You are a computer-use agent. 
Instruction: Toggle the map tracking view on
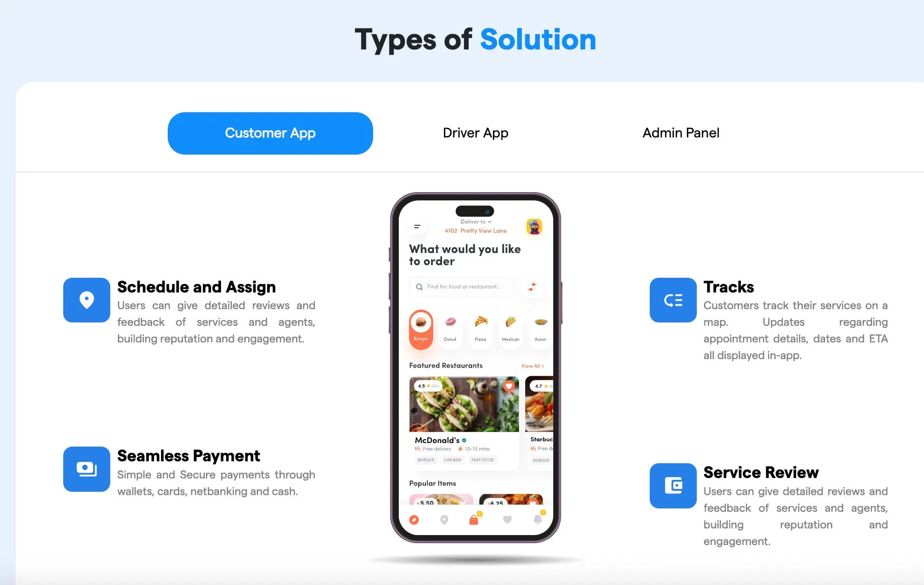tap(444, 519)
